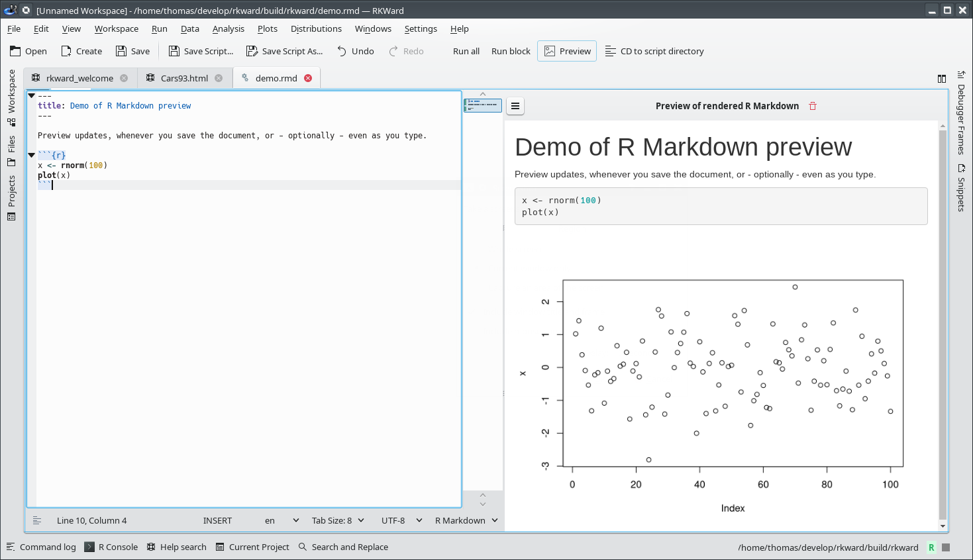Click the split view icon
Image resolution: width=973 pixels, height=560 pixels.
point(942,79)
